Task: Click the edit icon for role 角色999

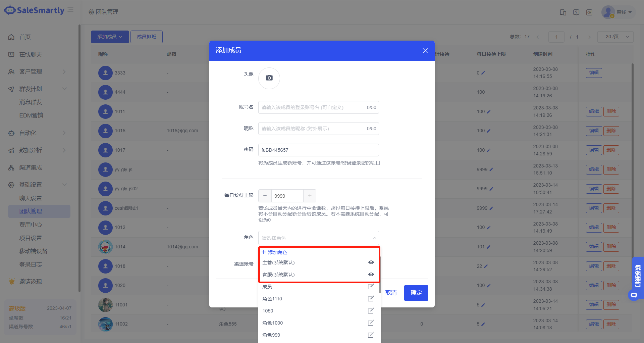Action: tap(371, 335)
